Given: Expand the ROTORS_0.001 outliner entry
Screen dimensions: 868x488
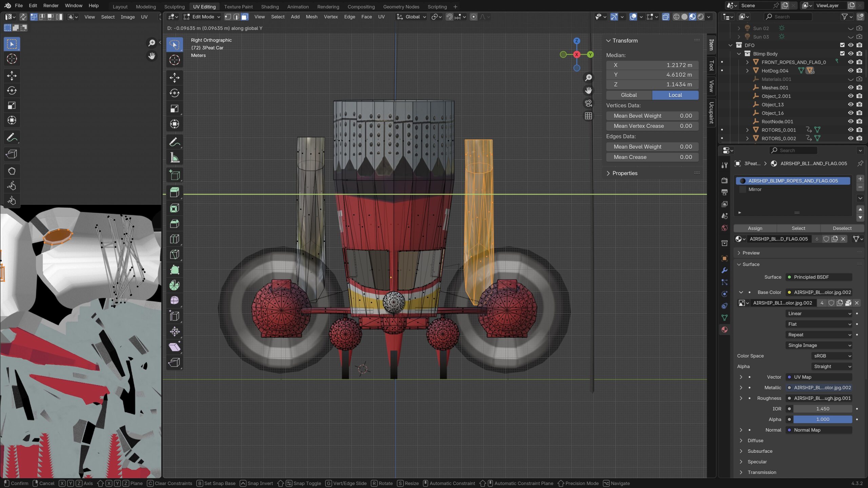Looking at the screenshot, I should tap(747, 130).
